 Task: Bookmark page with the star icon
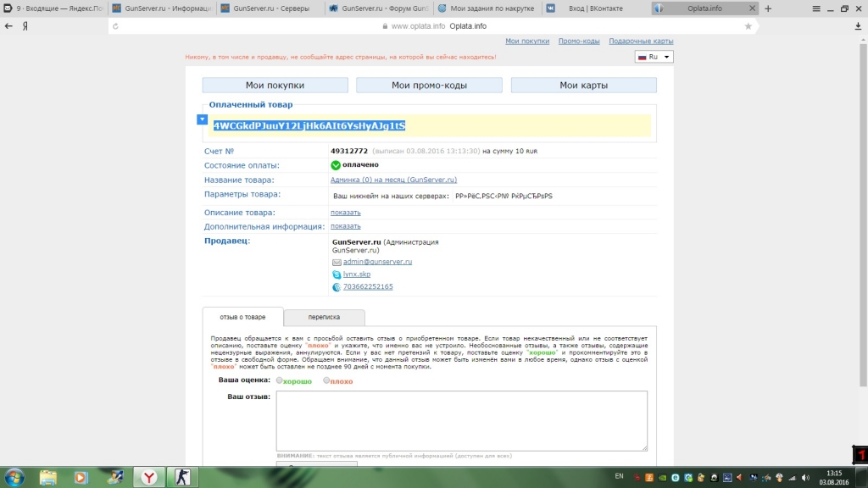(x=748, y=26)
